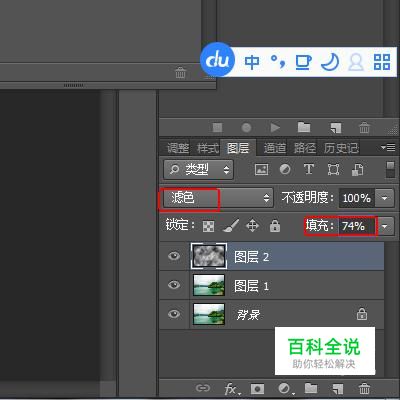The image size is (400, 400).
Task: Open the IME user account icon
Action: (356, 62)
